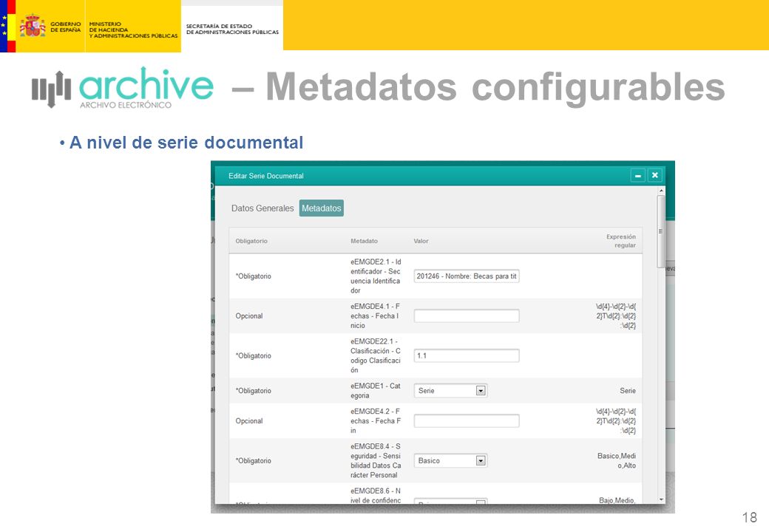Switch to the Datos Generales tab
The image size is (769, 532).
262,208
